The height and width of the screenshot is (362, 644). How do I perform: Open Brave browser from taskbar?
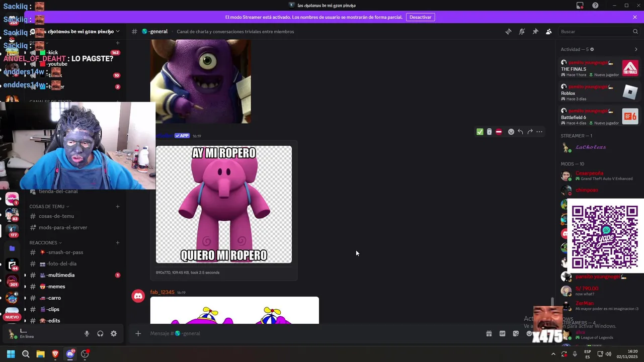pos(55,354)
